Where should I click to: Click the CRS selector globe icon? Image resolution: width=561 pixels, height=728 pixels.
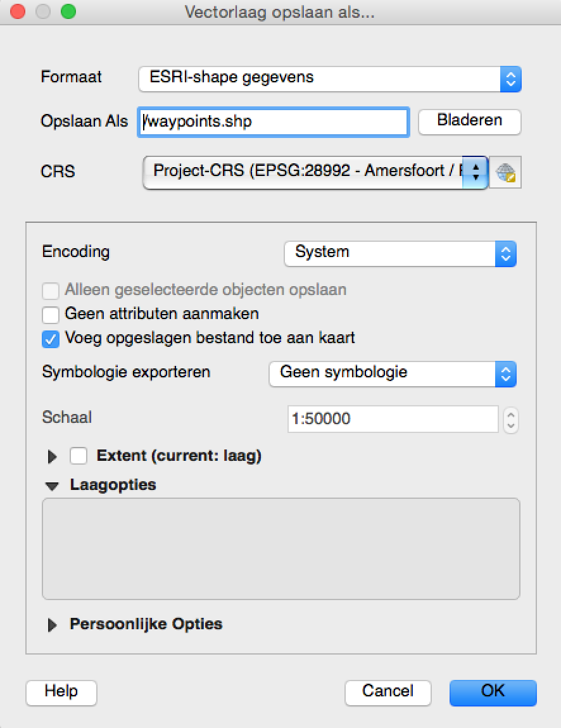pyautogui.click(x=505, y=173)
